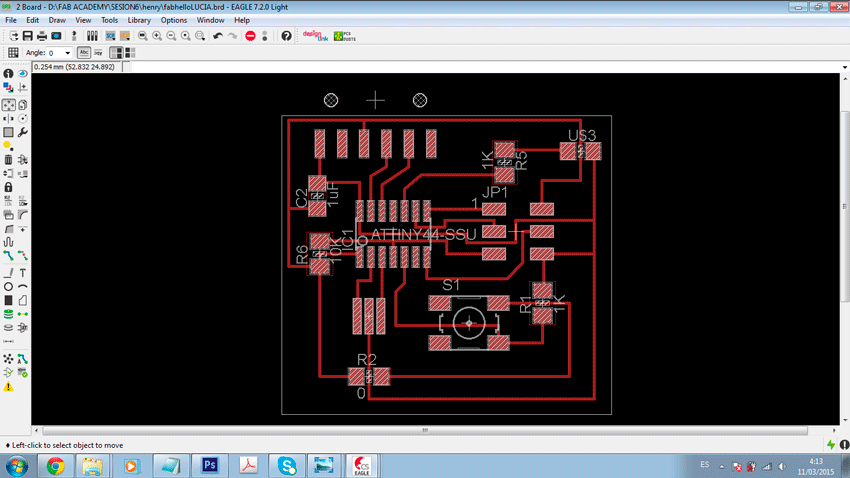Select the Arc tool

point(22,286)
